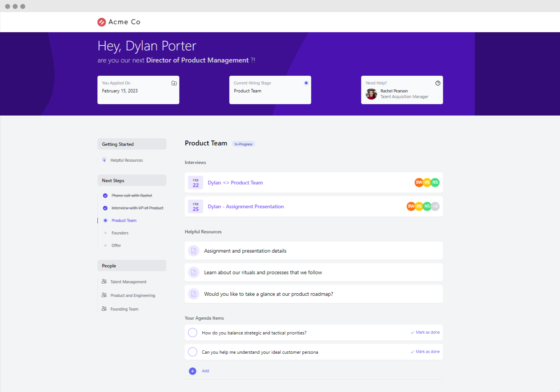Screen dimensions: 560x392
Task: Click BW avatar on Assignment Presentation row
Action: [411, 206]
